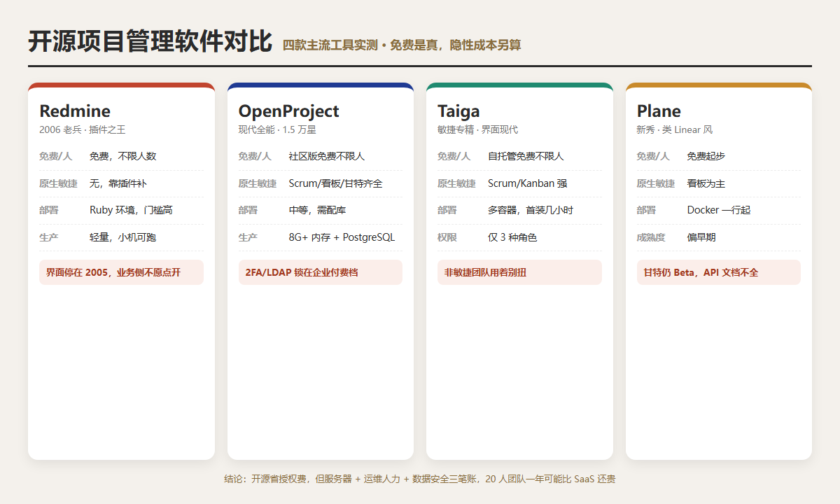Click the 部署 label in OpenProject card
The image size is (840, 504).
pyautogui.click(x=248, y=210)
